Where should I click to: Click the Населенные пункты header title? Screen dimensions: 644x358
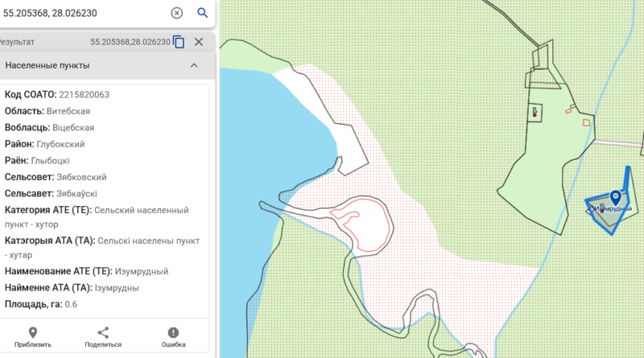[x=47, y=65]
